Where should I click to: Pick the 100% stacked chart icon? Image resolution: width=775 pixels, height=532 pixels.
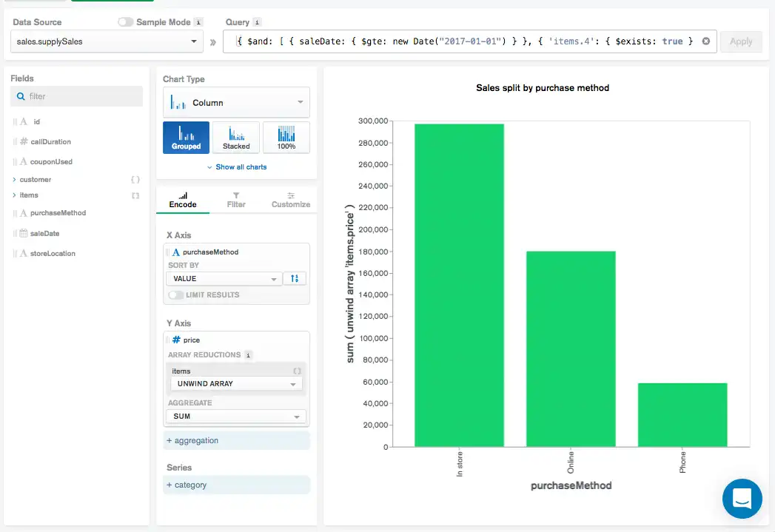[x=286, y=137]
